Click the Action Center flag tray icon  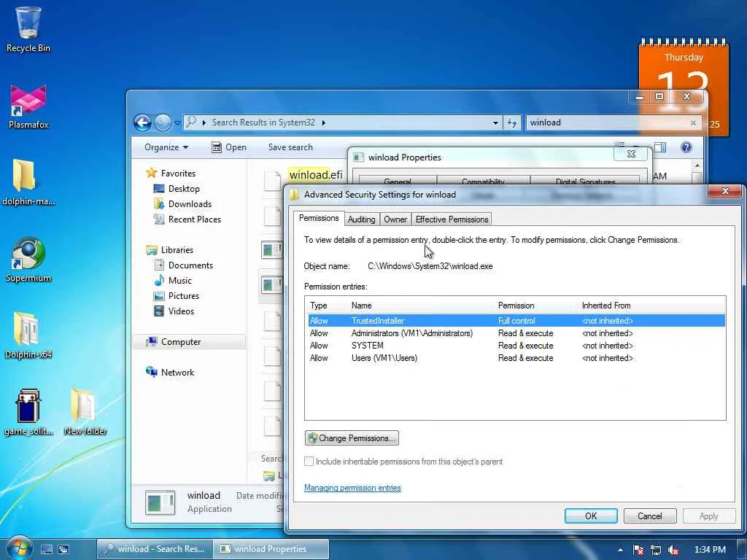click(638, 550)
